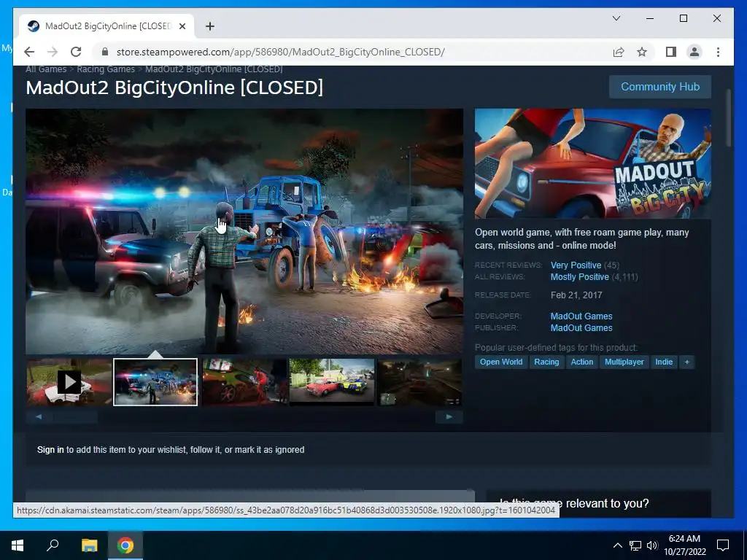Click the screenshot strip slider handle
The height and width of the screenshot is (560, 747).
coord(76,416)
